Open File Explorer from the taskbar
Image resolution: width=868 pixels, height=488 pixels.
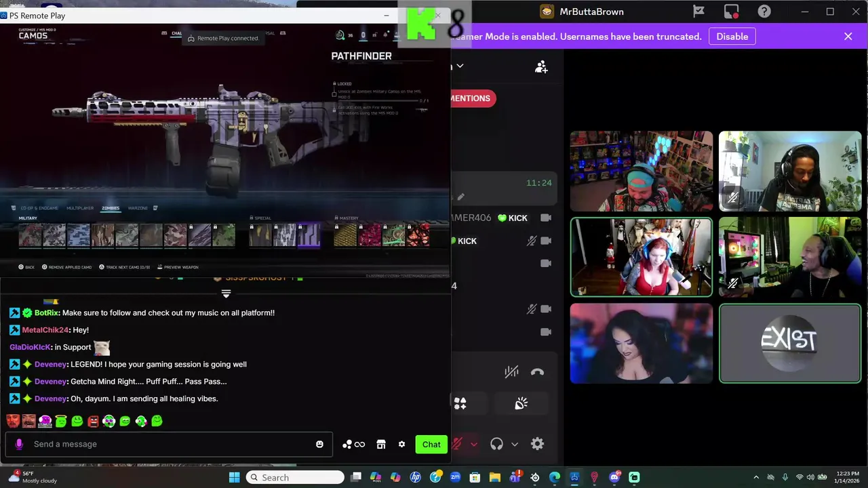pyautogui.click(x=495, y=477)
